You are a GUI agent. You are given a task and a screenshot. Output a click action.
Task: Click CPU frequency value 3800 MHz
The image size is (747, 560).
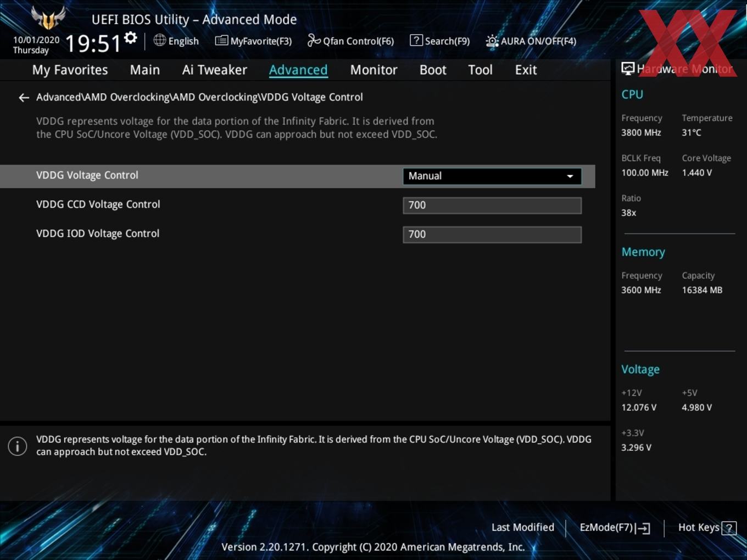point(641,132)
